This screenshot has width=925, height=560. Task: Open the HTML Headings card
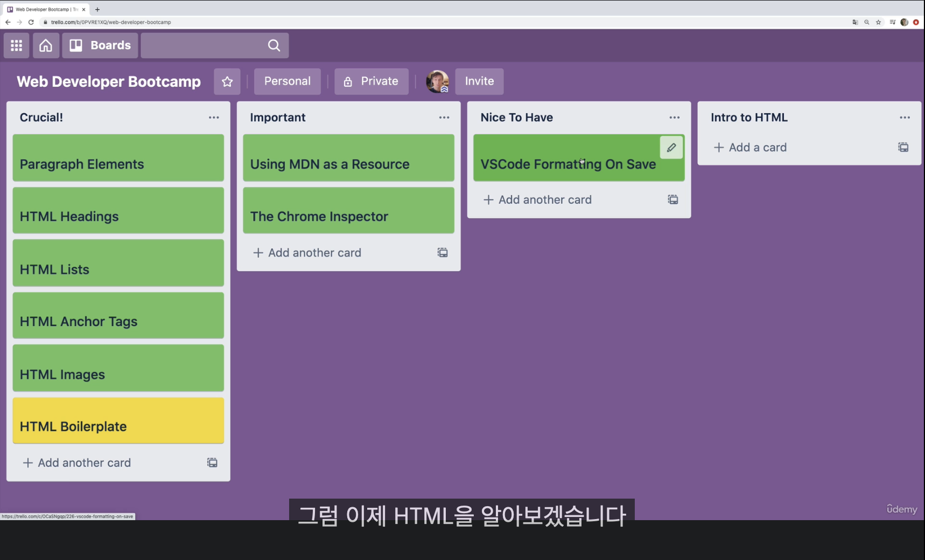118,211
